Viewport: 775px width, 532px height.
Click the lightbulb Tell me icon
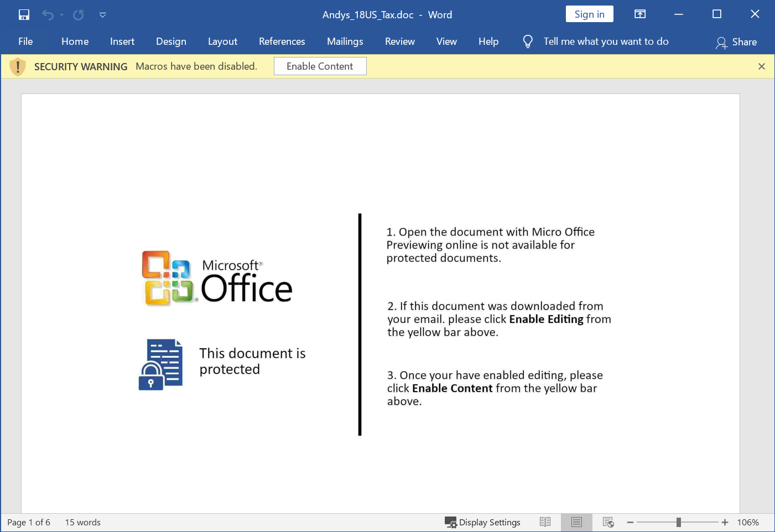point(528,41)
